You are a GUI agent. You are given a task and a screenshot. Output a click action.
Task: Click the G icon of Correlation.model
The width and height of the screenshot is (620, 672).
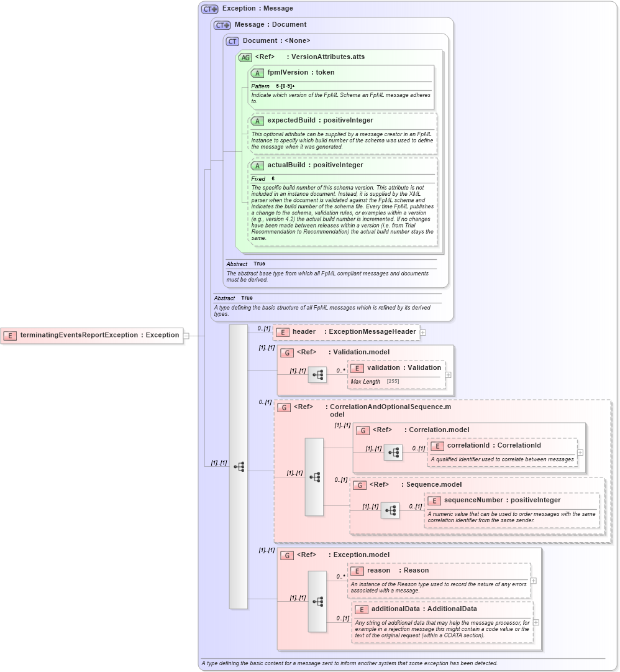pyautogui.click(x=363, y=430)
